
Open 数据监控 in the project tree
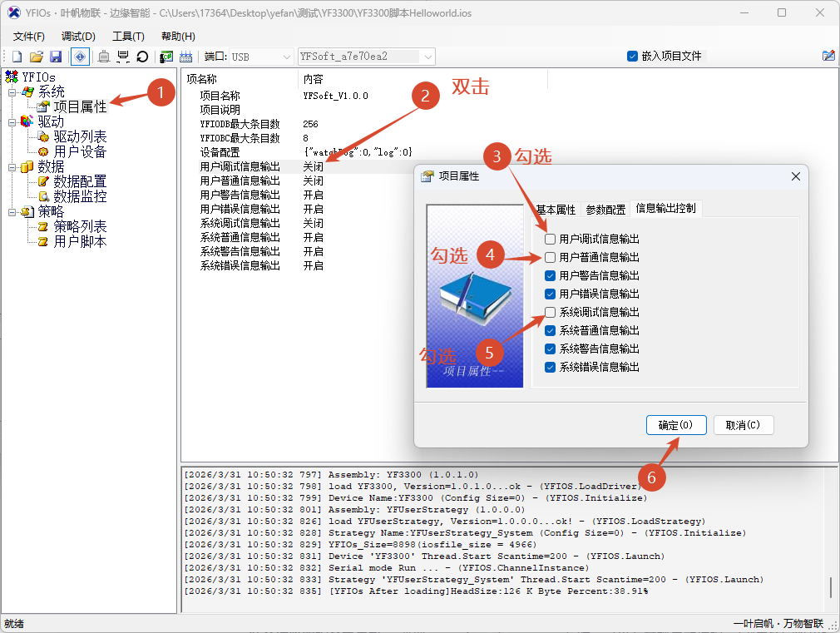click(x=80, y=196)
